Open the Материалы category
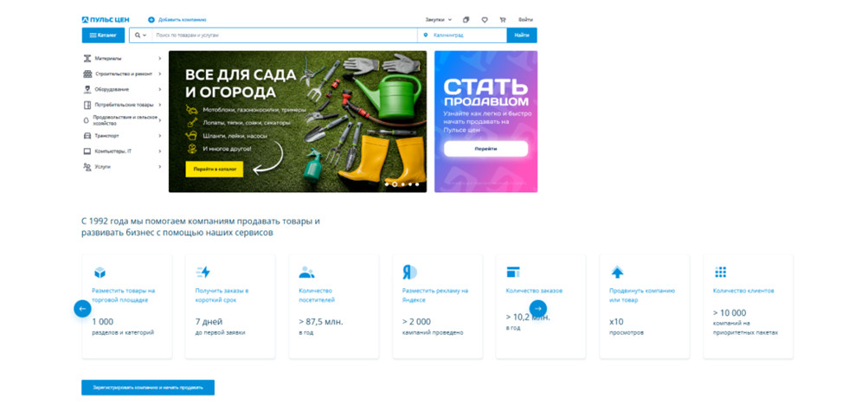Screen dimensions: 868x411 [108, 58]
